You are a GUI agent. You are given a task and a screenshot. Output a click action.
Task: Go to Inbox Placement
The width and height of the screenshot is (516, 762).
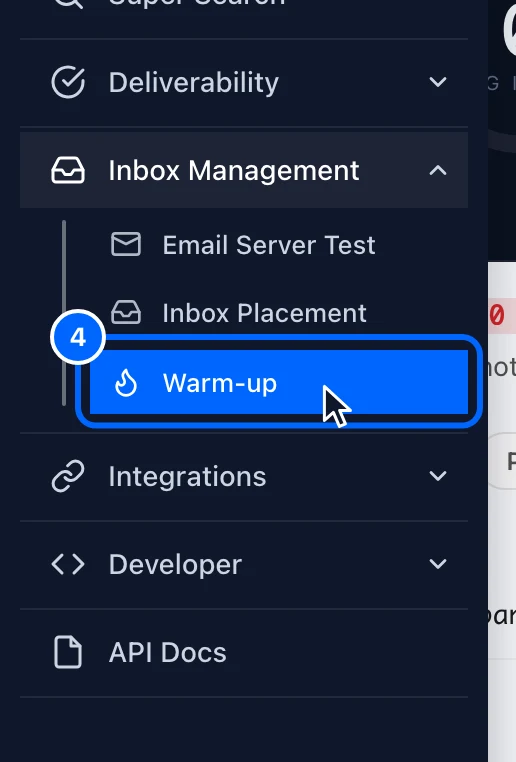[x=264, y=312]
